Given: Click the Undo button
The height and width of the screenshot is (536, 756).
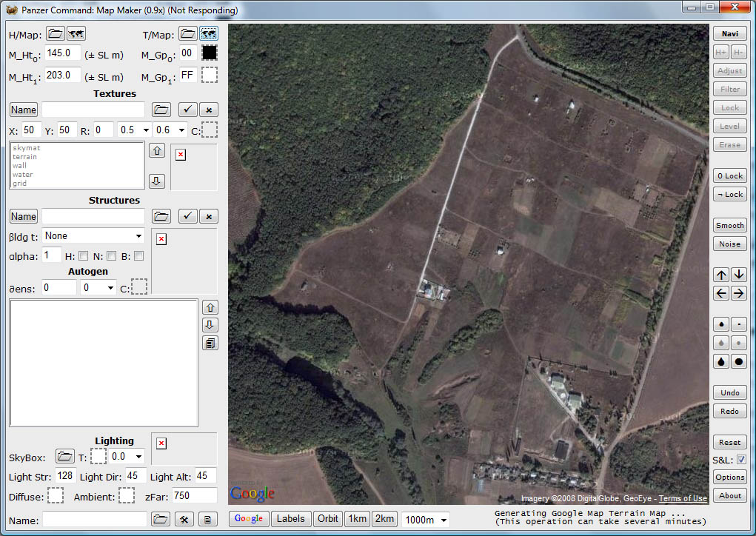Looking at the screenshot, I should 730,393.
